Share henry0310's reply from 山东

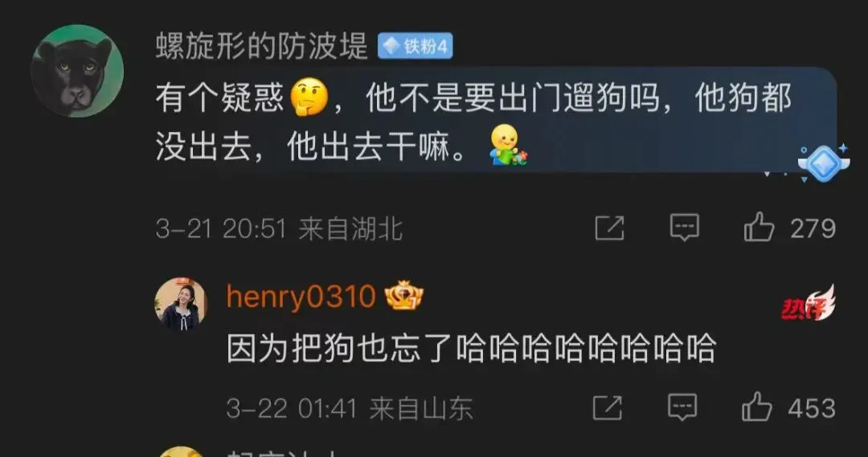(x=608, y=408)
